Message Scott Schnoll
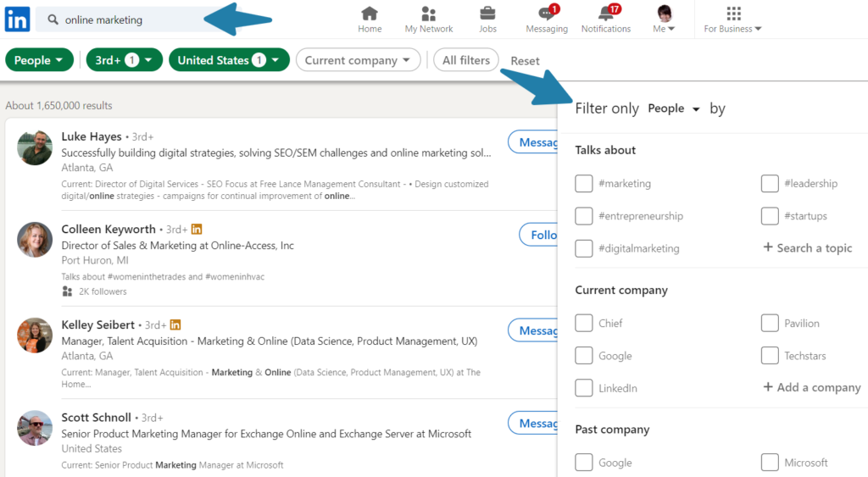 pos(533,424)
